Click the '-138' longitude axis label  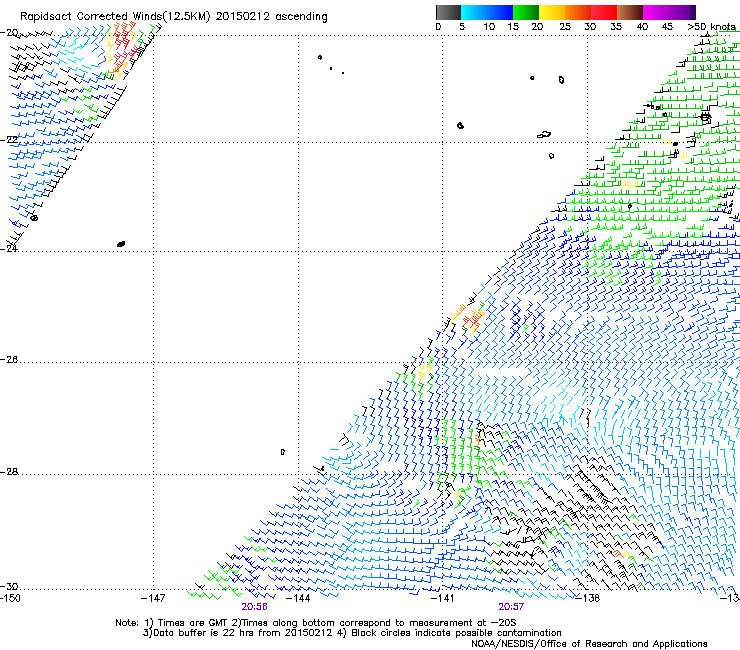coord(587,598)
